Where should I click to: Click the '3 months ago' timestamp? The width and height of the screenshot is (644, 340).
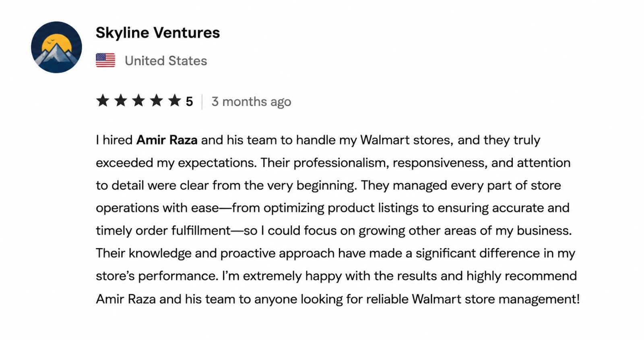(x=251, y=102)
